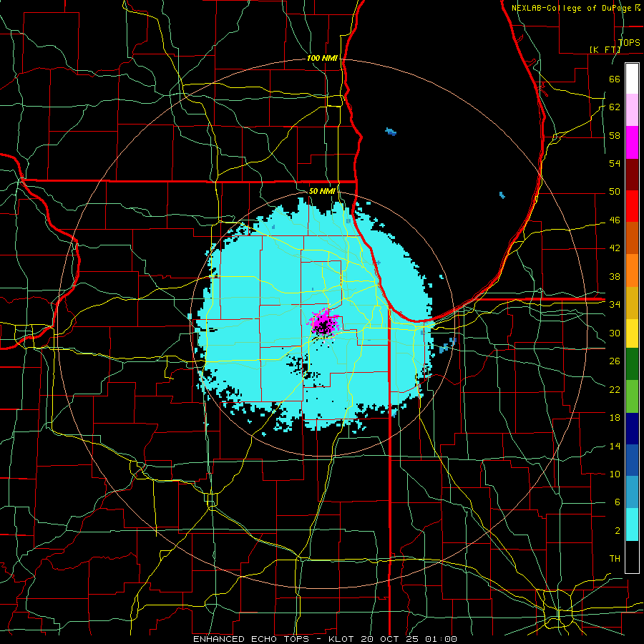
Task: Click legend value 26
Action: (615, 361)
